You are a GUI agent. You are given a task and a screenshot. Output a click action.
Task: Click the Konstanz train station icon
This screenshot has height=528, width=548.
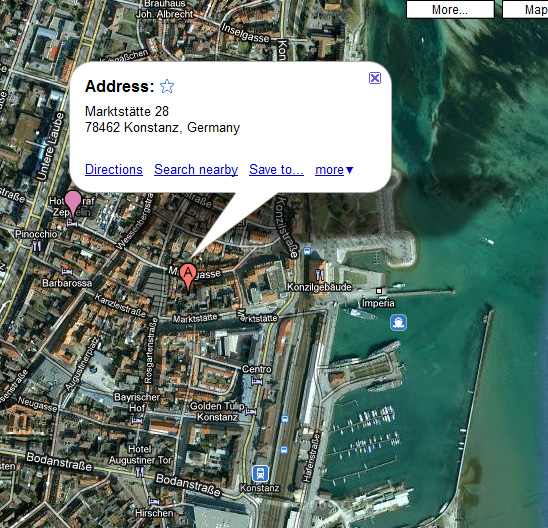[x=260, y=473]
